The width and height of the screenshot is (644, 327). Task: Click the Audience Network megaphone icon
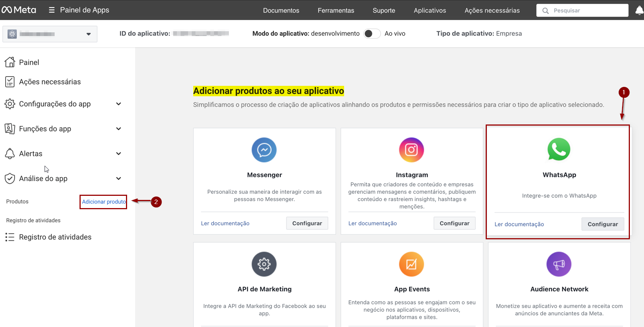pyautogui.click(x=559, y=264)
